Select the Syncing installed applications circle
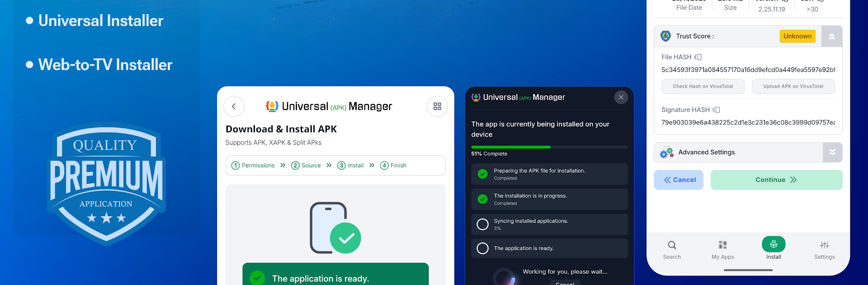The image size is (868, 285). (483, 224)
